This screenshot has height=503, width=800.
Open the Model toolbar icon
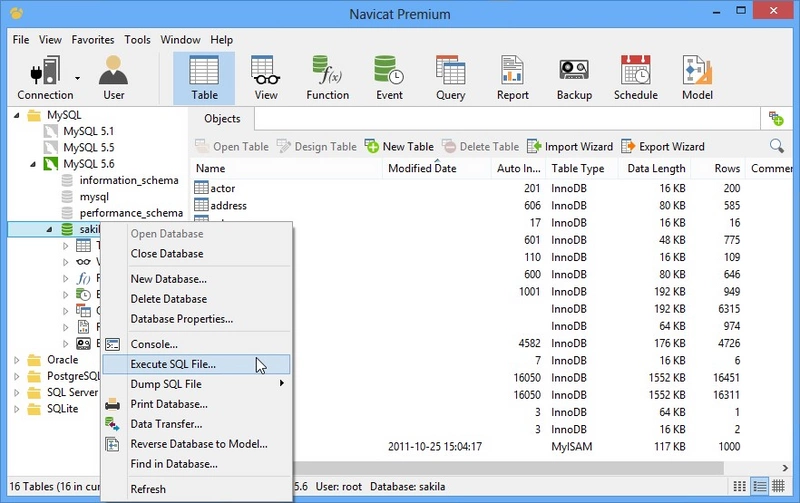pyautogui.click(x=697, y=78)
